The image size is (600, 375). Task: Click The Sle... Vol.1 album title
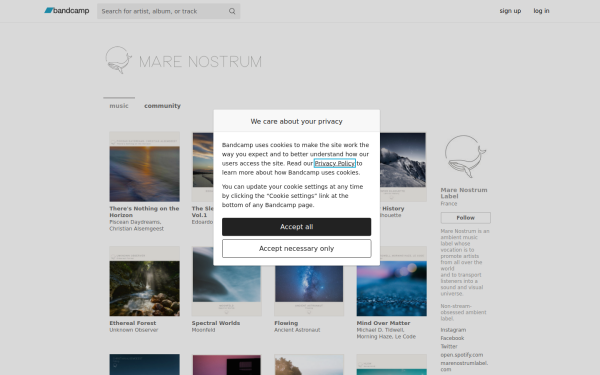pyautogui.click(x=202, y=212)
